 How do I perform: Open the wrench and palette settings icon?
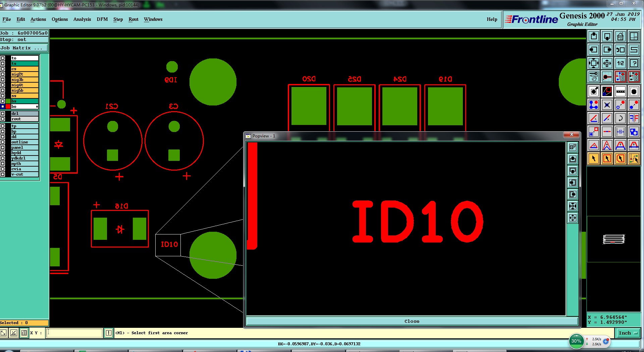coord(594,77)
